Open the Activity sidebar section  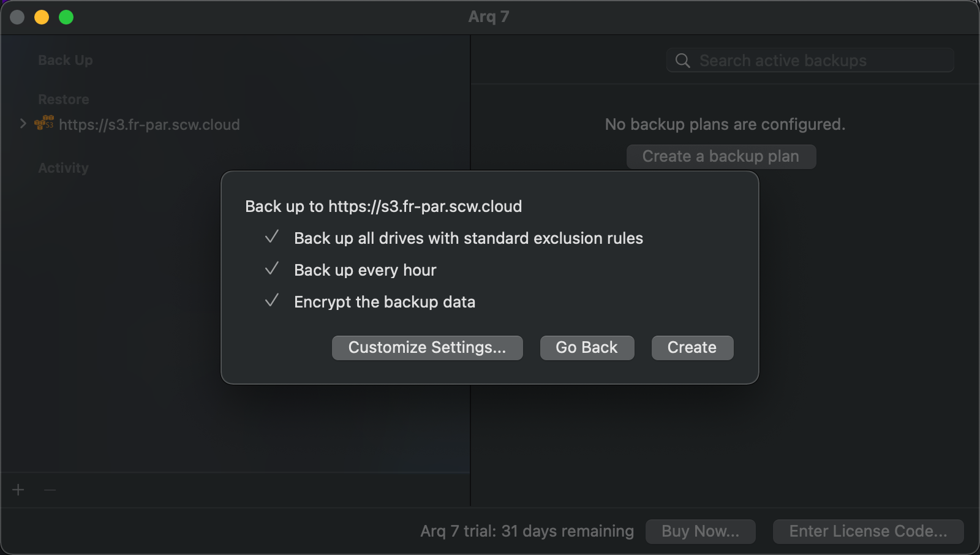click(63, 168)
